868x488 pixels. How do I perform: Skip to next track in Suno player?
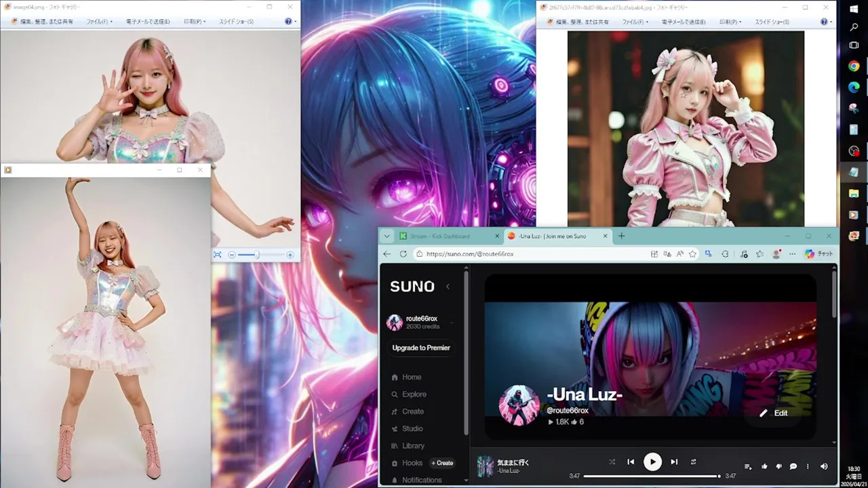(x=674, y=462)
